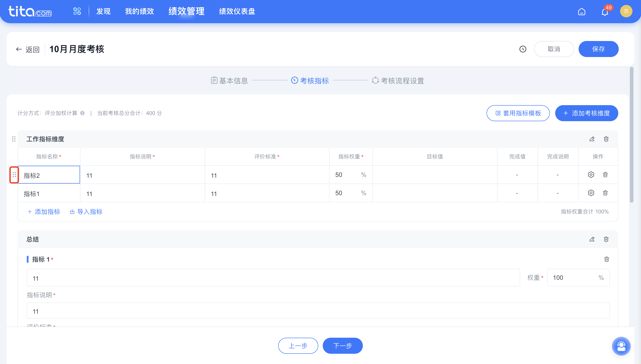
Task: Open 我的绩效 menu
Action: [x=139, y=11]
